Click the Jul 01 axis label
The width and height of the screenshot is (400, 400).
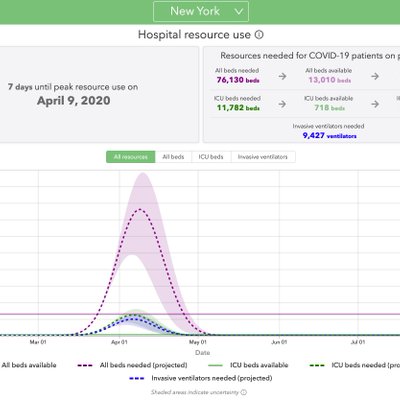coord(358,342)
